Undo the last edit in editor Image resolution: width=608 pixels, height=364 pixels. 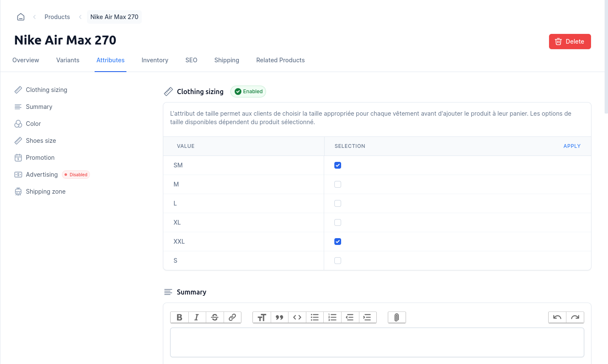tap(557, 317)
